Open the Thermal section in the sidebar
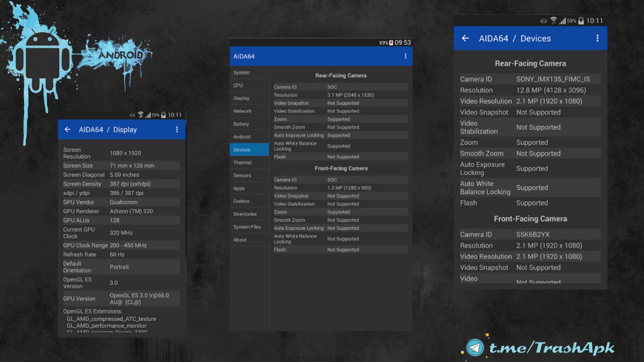 (x=249, y=162)
